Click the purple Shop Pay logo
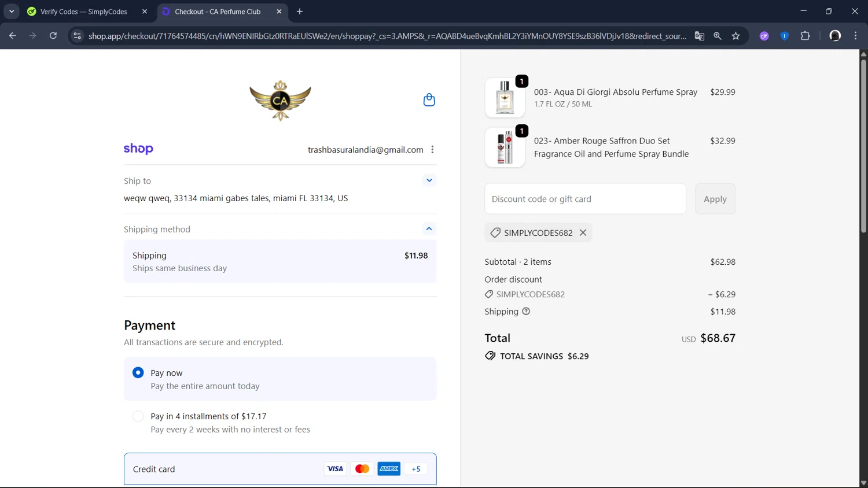 coord(138,149)
